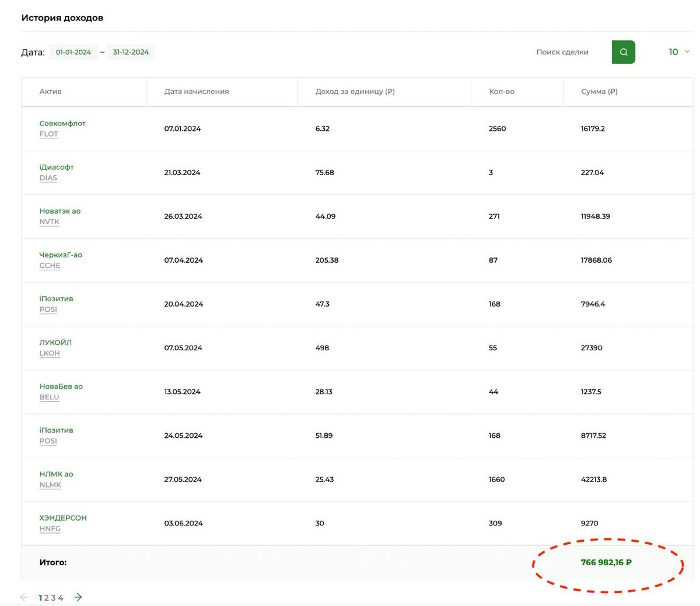
Task: Select the date 26.03.2024 cell
Action: (183, 217)
